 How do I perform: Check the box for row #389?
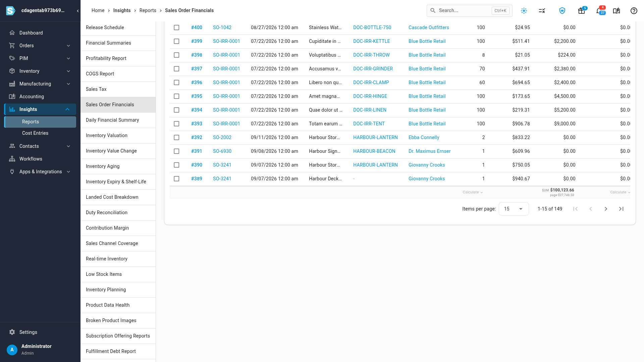coord(176,179)
